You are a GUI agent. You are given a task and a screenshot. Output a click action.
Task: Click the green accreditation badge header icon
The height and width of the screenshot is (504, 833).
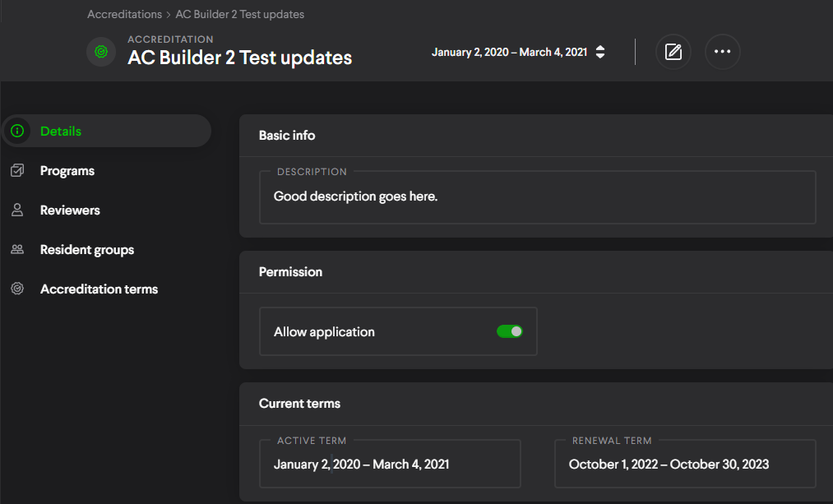click(101, 51)
